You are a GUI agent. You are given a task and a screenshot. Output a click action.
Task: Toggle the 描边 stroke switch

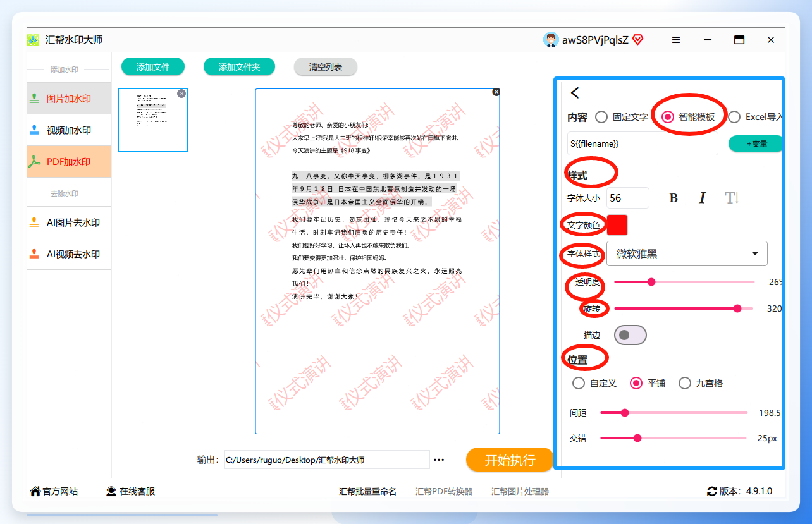click(631, 335)
